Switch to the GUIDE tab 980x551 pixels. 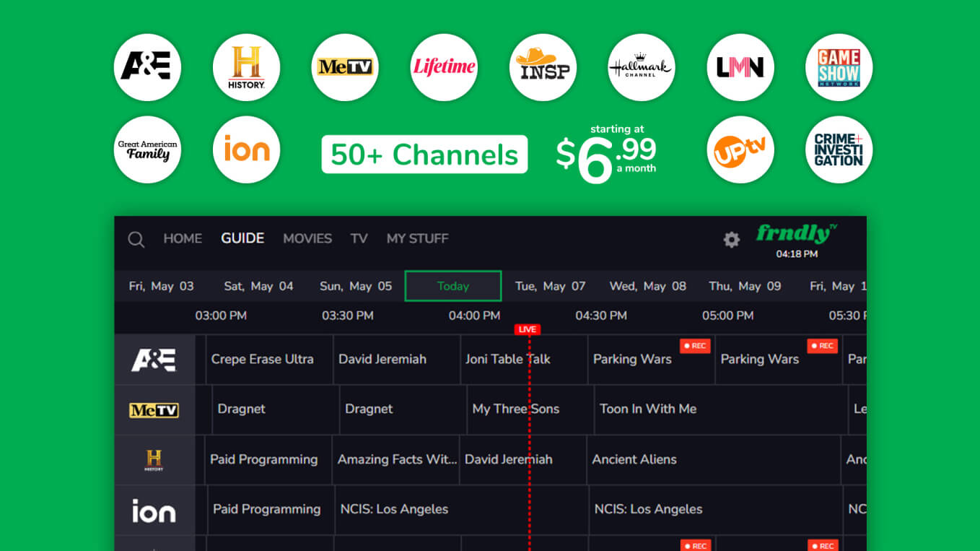point(242,238)
